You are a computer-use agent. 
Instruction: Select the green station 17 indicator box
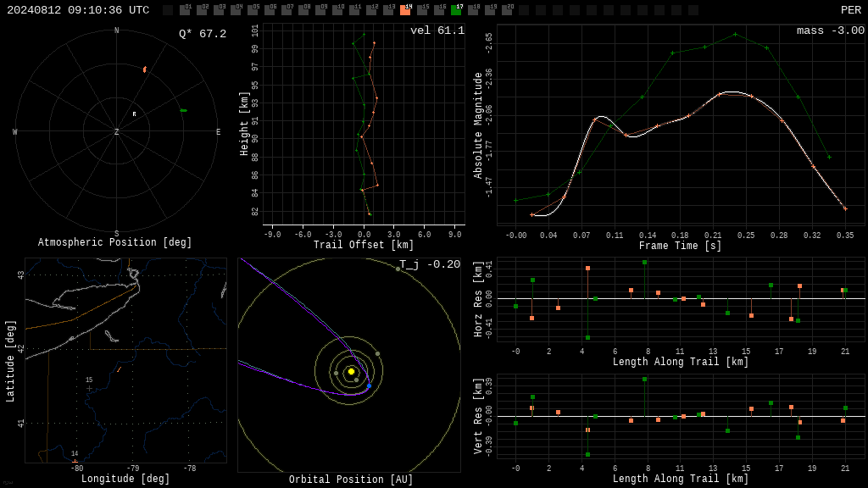pos(457,9)
